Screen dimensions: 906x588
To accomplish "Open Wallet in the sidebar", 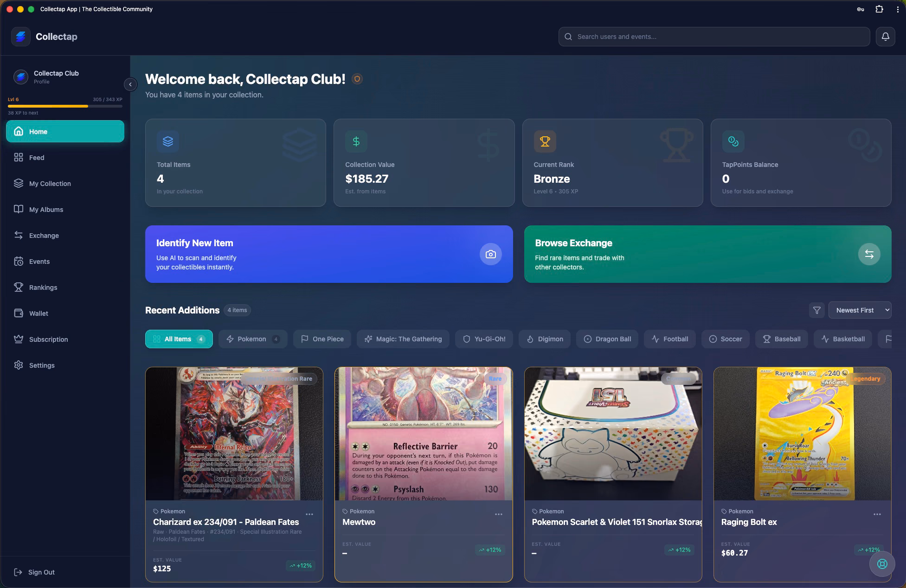I will [x=65, y=313].
